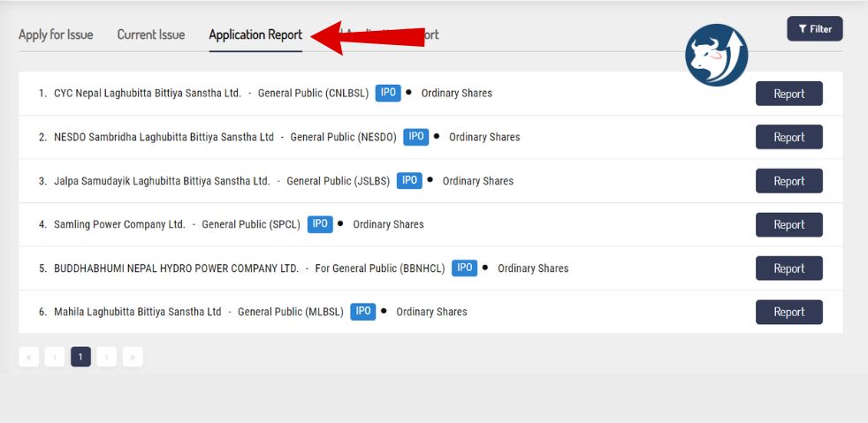The image size is (868, 423).
Task: Go to next page in pagination
Action: tap(106, 357)
